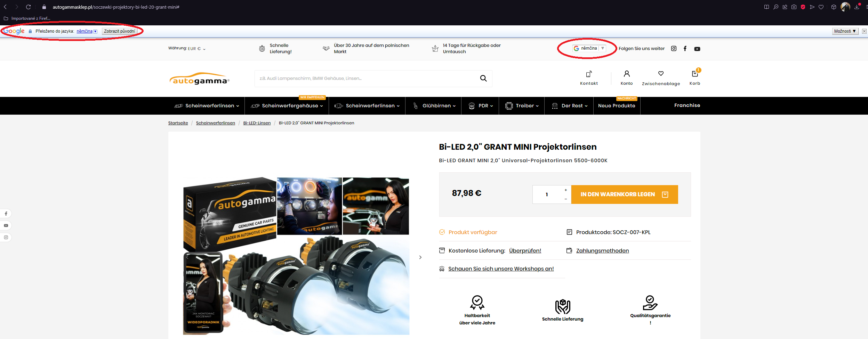Open YouTube channel from header icons
868x339 pixels.
(x=697, y=49)
